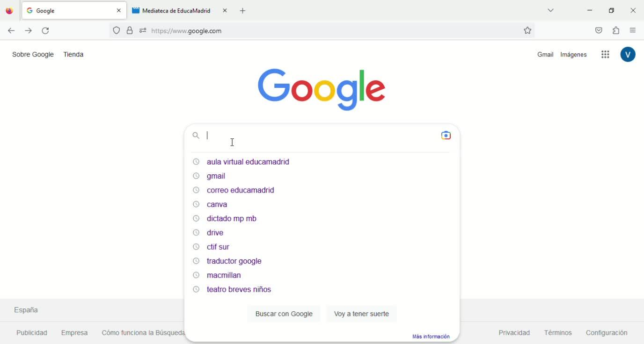Open the Google apps grid
The width and height of the screenshot is (644, 344).
(x=605, y=55)
